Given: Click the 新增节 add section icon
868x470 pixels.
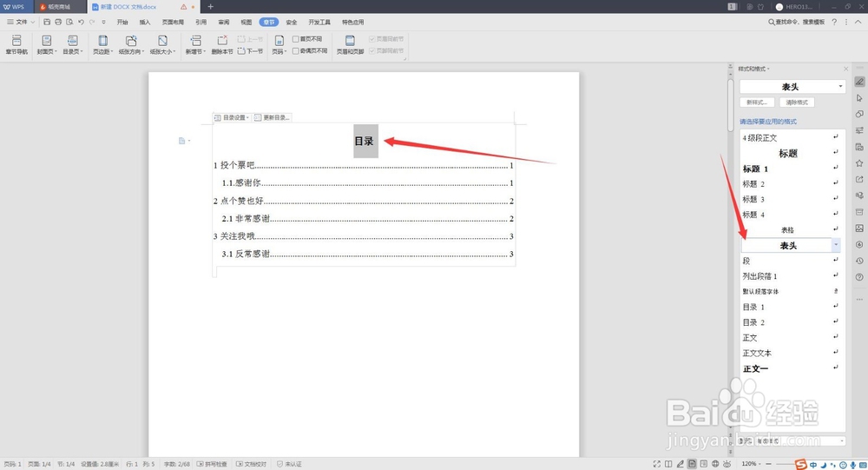Looking at the screenshot, I should 195,41.
